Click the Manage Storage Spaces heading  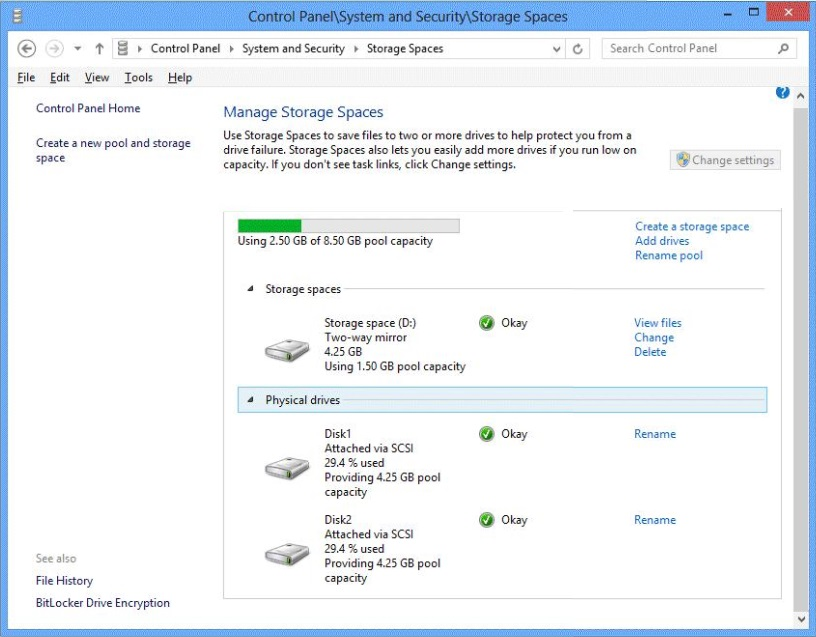[303, 112]
